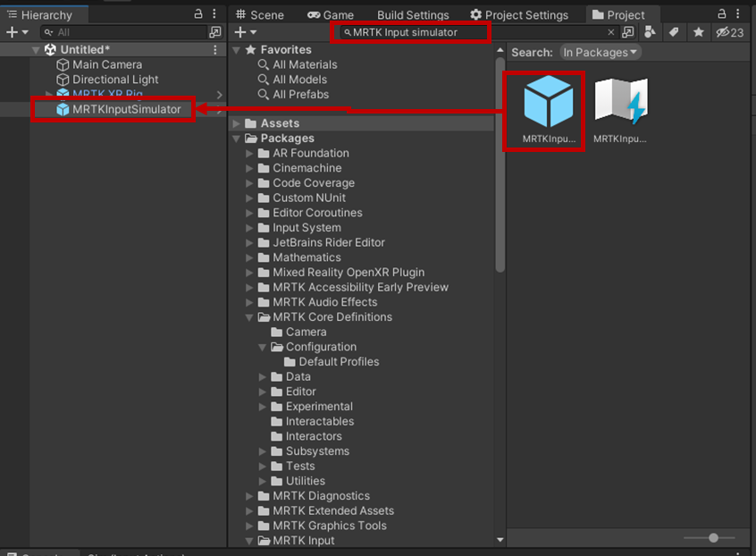Select Main Camera in Hierarchy
The height and width of the screenshot is (556, 756).
107,64
